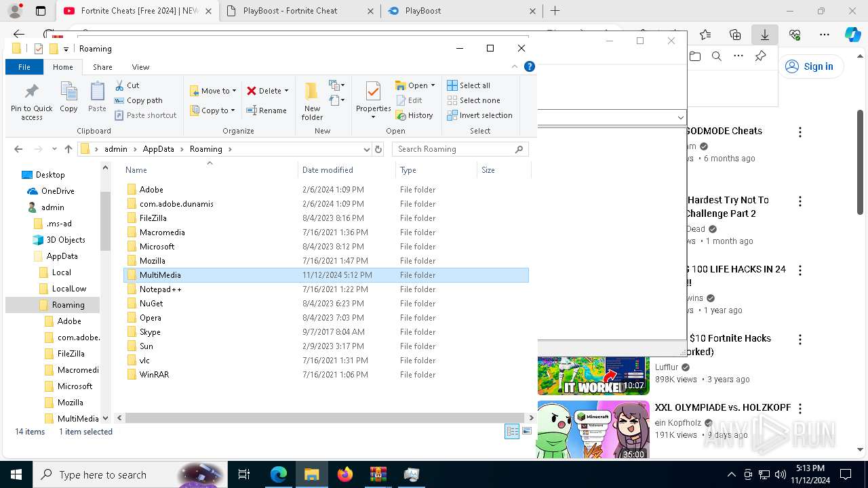Open Customize Quick Access Toolbar dropdown

[x=66, y=49]
